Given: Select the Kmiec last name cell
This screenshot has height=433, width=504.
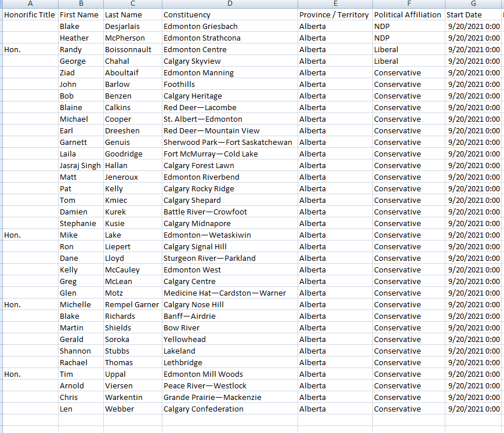Looking at the screenshot, I should pos(133,200).
